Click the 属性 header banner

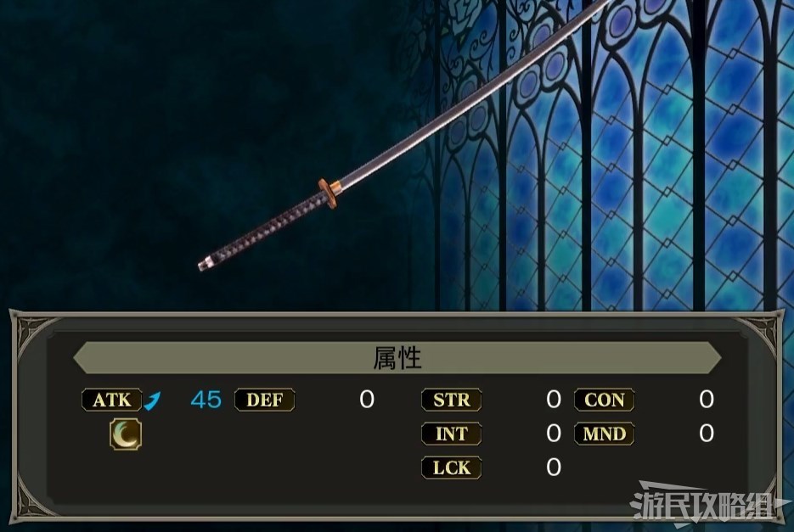pyautogui.click(x=397, y=358)
